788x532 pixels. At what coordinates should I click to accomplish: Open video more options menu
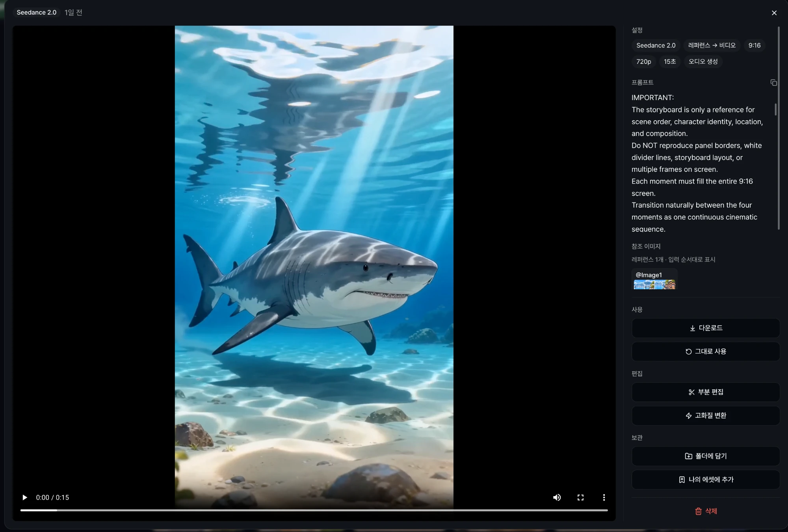604,497
